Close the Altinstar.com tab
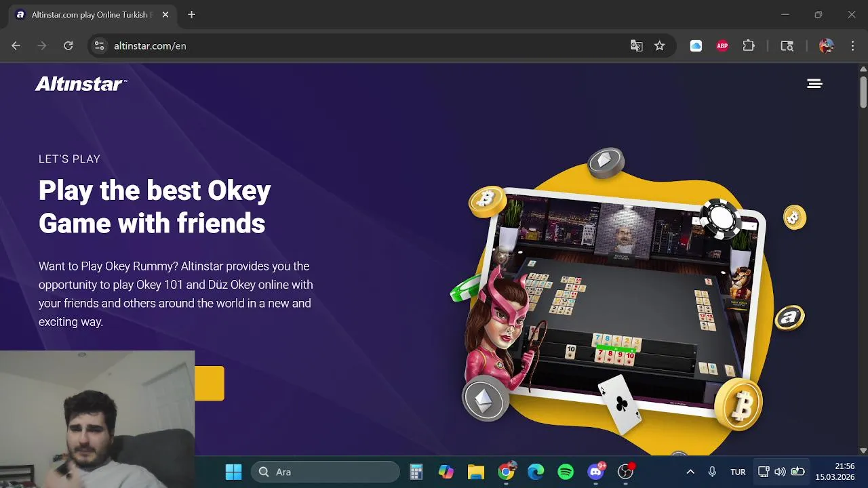The height and width of the screenshot is (488, 868). [165, 14]
